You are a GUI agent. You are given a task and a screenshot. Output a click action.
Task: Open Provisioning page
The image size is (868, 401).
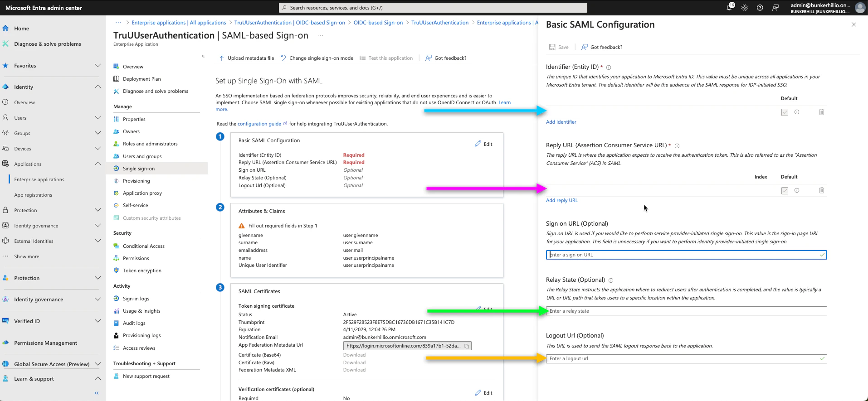tap(136, 181)
